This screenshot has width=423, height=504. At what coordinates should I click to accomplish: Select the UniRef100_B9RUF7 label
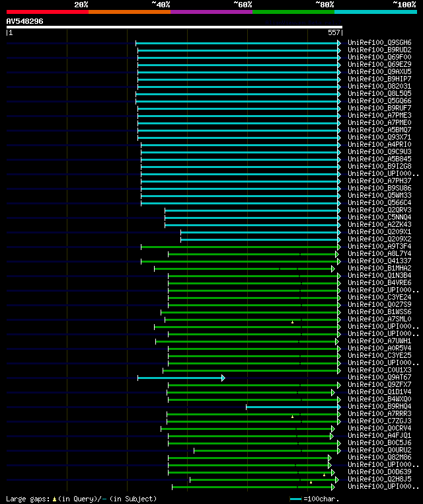click(x=379, y=108)
